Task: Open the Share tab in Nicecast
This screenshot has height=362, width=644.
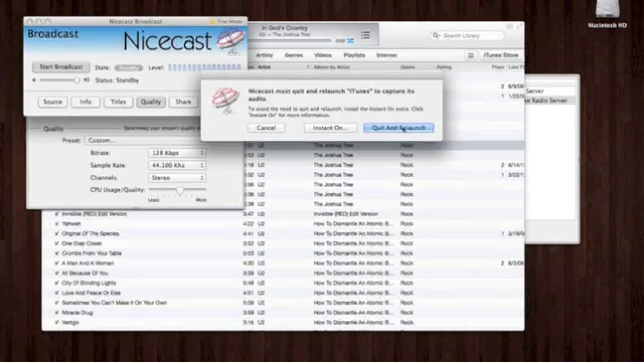Action: click(x=183, y=102)
